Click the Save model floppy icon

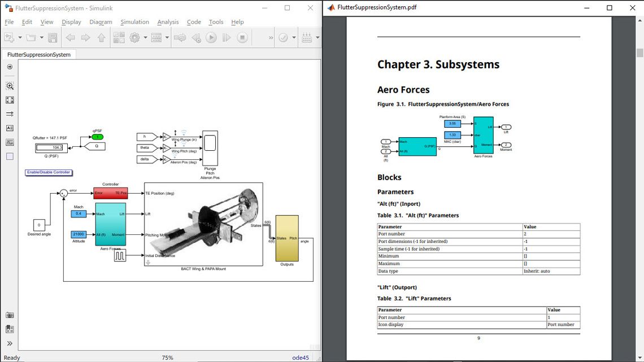[x=53, y=38]
